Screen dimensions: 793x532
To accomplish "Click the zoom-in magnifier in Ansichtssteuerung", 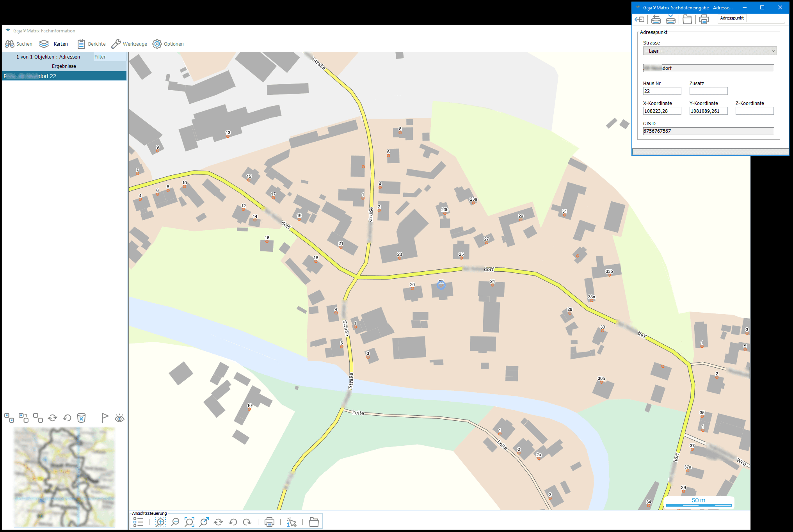I will (160, 522).
